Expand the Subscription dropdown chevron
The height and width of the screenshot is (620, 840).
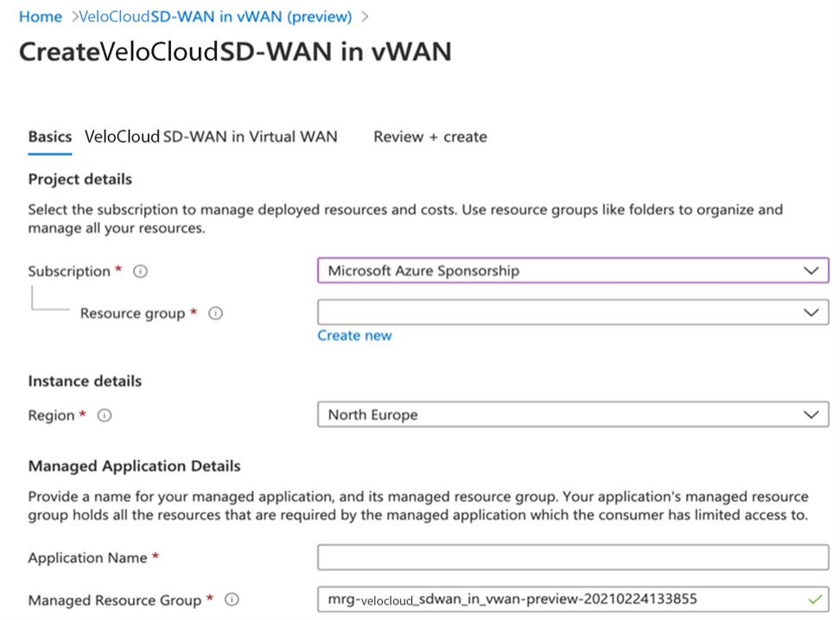click(811, 271)
